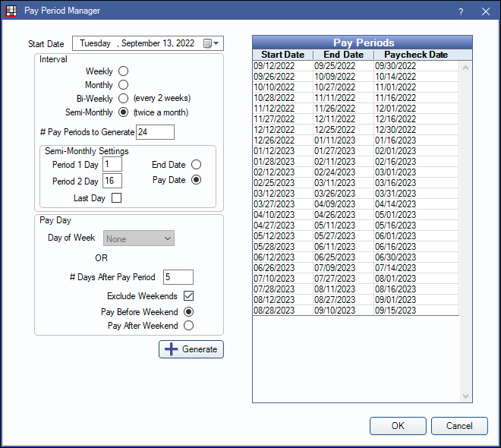
Task: Sort by Paycheck Date column header
Action: pyautogui.click(x=415, y=55)
